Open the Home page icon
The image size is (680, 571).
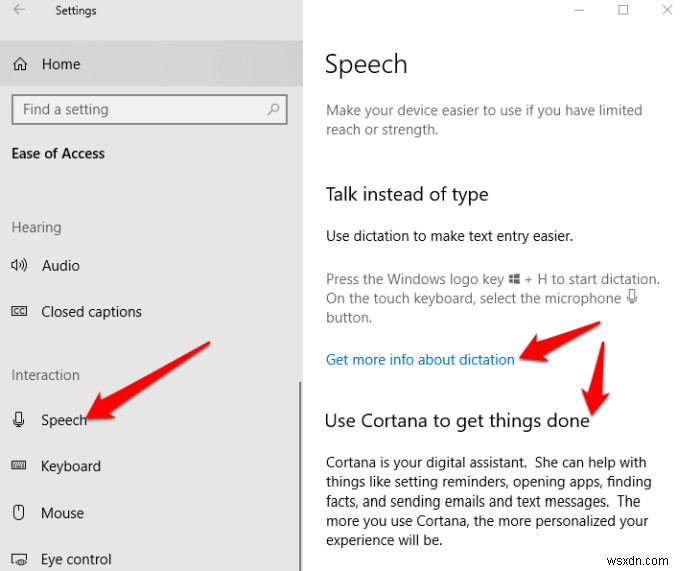tap(20, 64)
